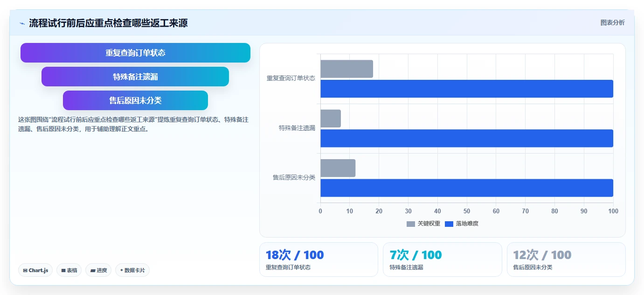Click gray bar for 特殊备注遗漏

coord(331,119)
